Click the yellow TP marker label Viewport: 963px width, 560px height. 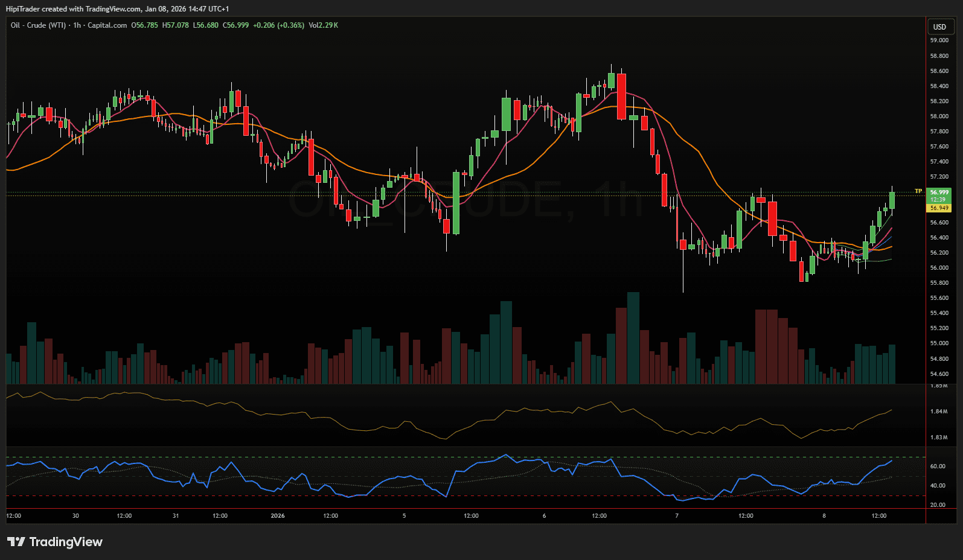(918, 191)
